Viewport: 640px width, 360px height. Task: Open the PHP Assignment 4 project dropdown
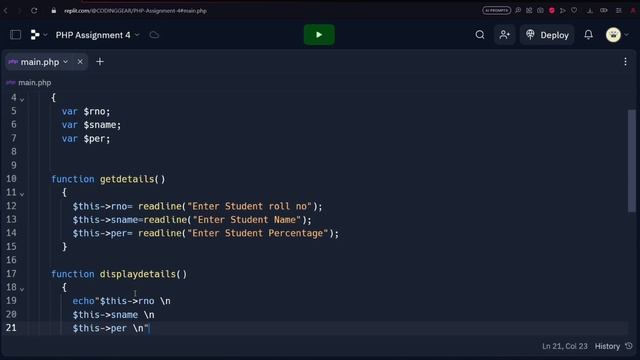pyautogui.click(x=98, y=35)
